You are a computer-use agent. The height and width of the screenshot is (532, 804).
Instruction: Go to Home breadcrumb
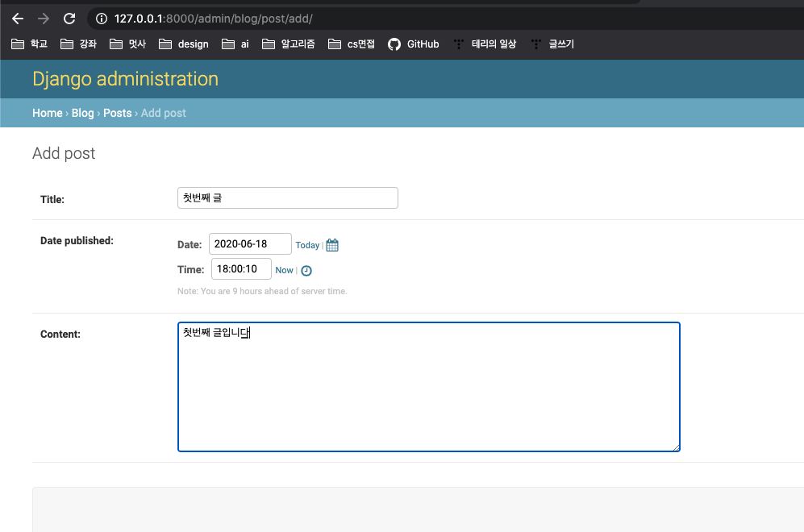point(47,113)
